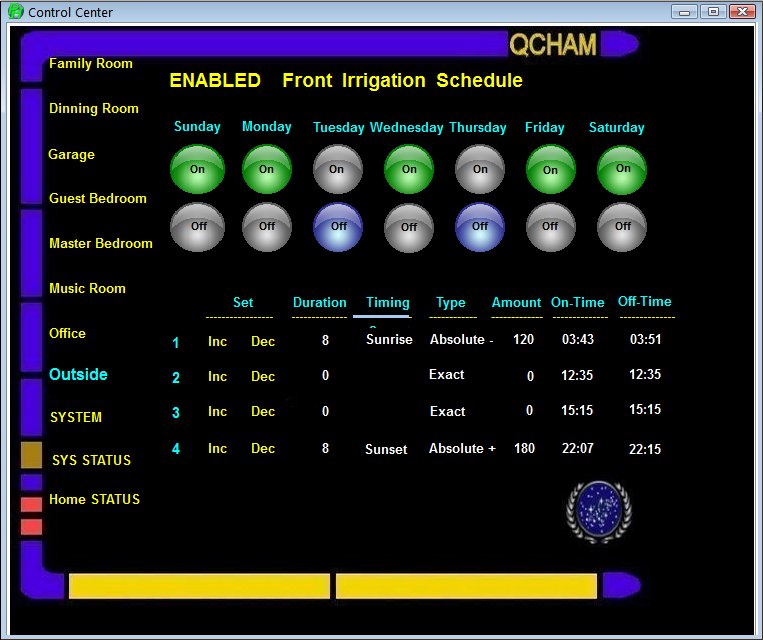This screenshot has width=763, height=640.
Task: Maximize the Control Center window
Action: (x=713, y=12)
